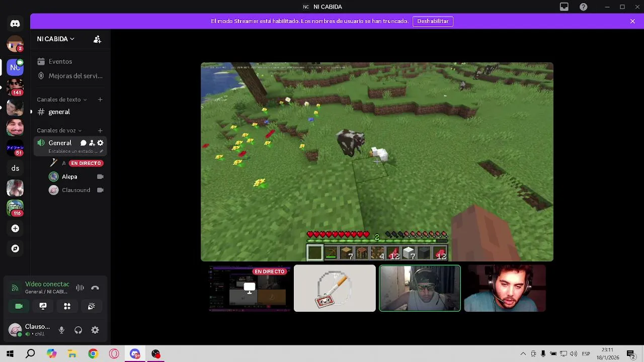Open Opera browser from the taskbar

point(114,354)
